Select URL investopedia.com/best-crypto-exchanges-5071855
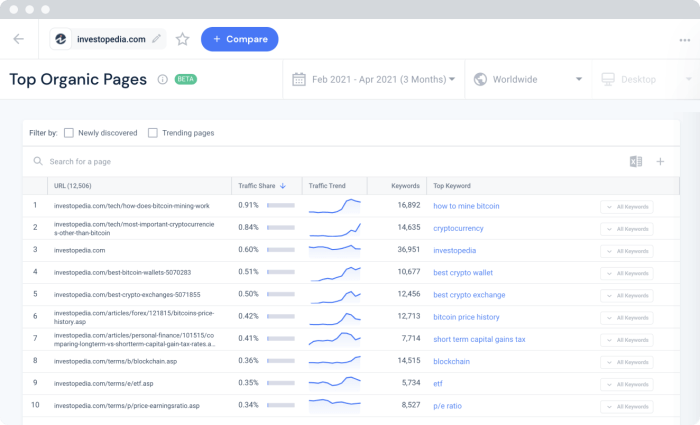Screen dimensions: 700x425 pos(127,295)
